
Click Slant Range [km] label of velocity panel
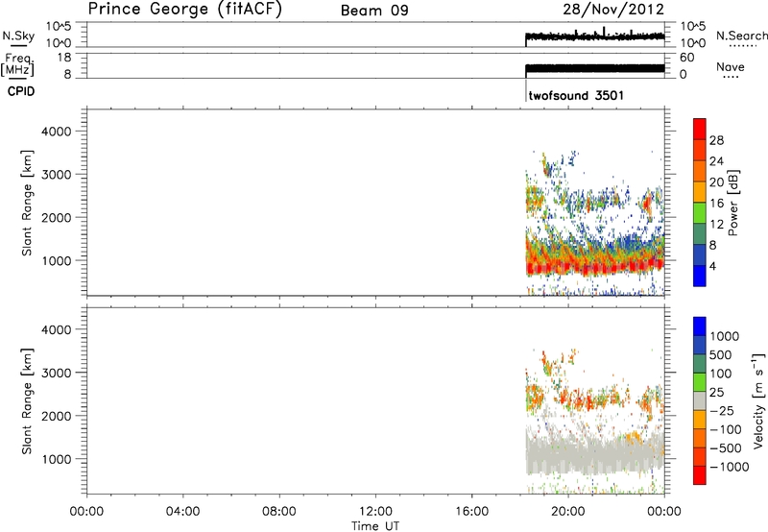[27, 401]
